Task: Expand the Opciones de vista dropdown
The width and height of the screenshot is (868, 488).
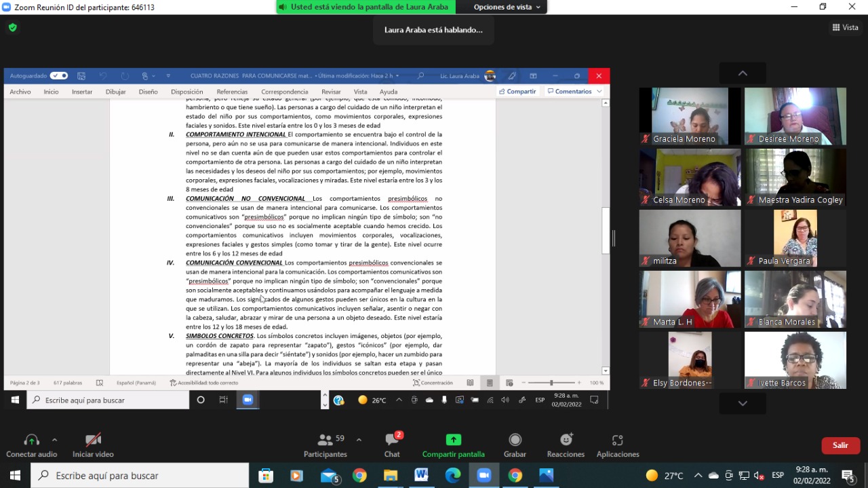Action: tap(507, 7)
